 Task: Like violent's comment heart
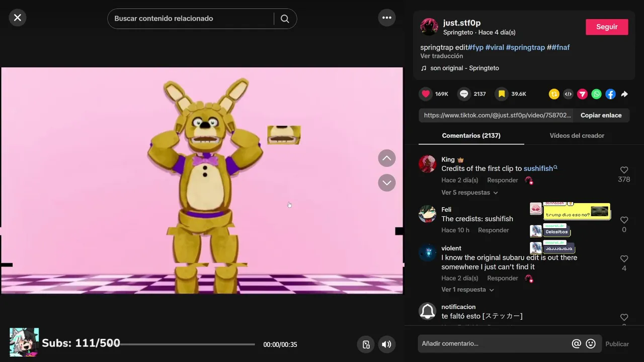[624, 259]
